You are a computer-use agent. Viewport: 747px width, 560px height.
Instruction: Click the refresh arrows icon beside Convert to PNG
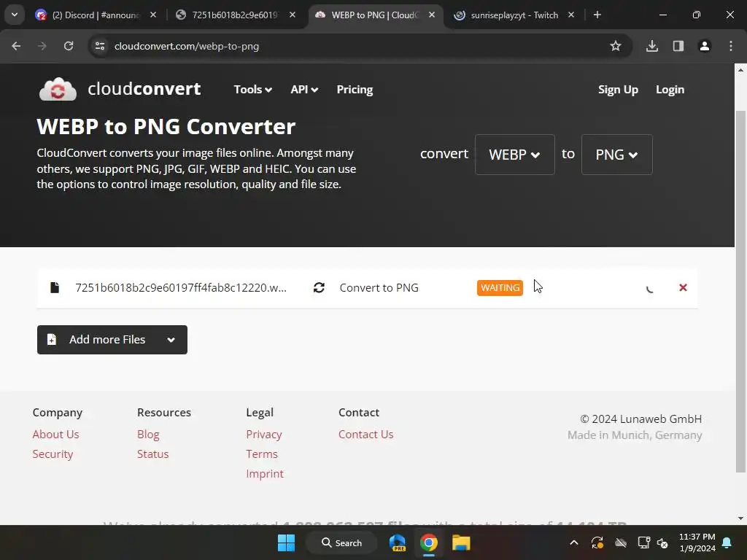pos(320,287)
